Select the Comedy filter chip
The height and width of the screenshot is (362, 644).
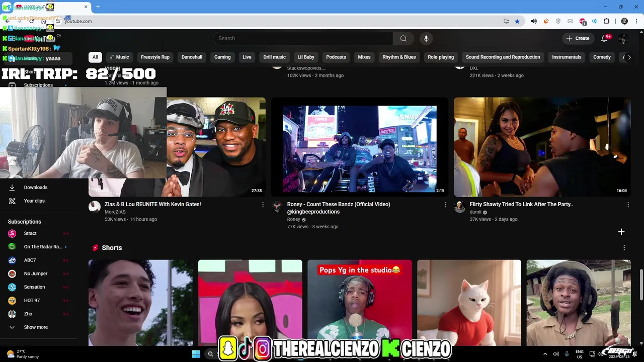point(602,57)
